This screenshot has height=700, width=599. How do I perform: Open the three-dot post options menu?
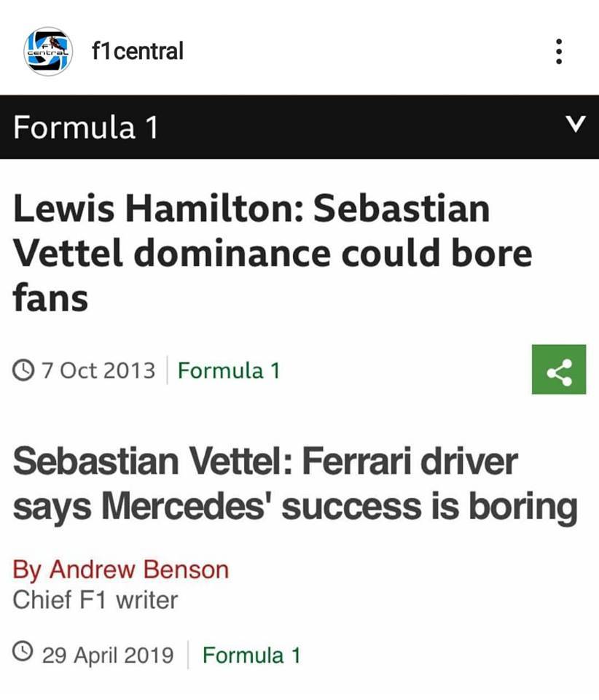[558, 51]
